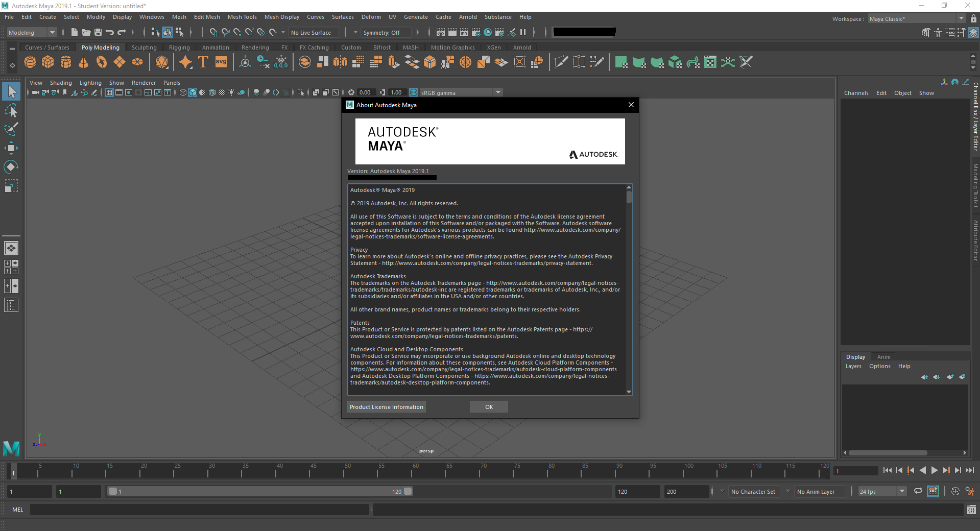980x531 pixels.
Task: Toggle Symmetry off/on in the status line
Action: click(x=386, y=32)
